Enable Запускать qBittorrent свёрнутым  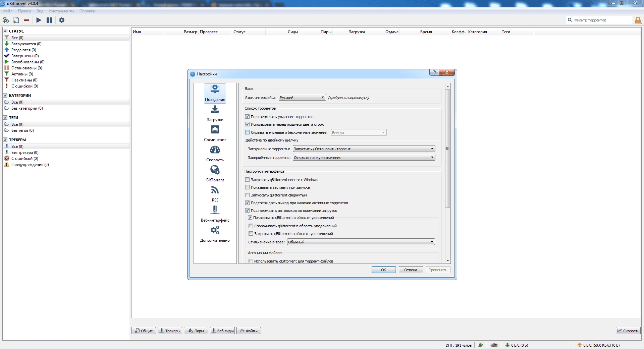248,195
